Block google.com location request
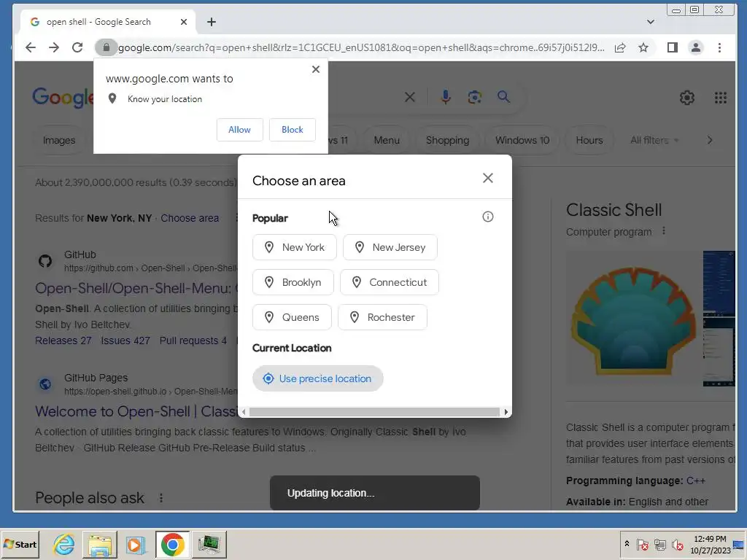The image size is (747, 560). [292, 130]
